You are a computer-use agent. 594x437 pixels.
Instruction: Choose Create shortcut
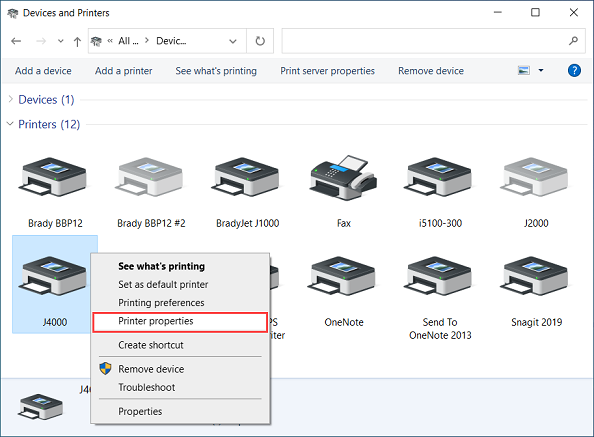(x=151, y=345)
